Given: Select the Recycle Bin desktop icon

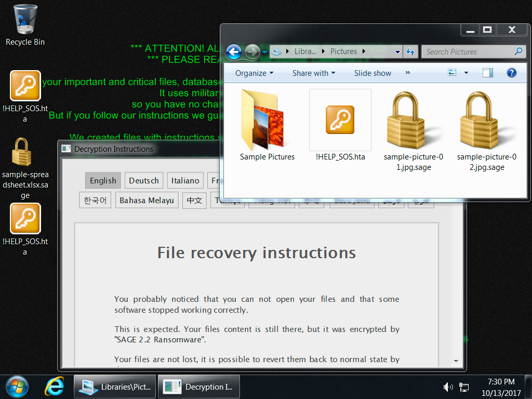Looking at the screenshot, I should (x=25, y=25).
